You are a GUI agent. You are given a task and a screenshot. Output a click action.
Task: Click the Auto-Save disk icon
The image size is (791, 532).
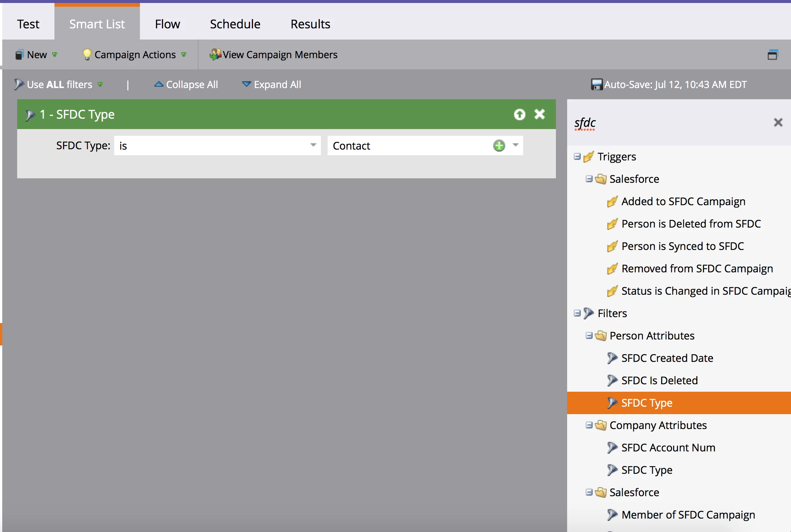coord(596,85)
